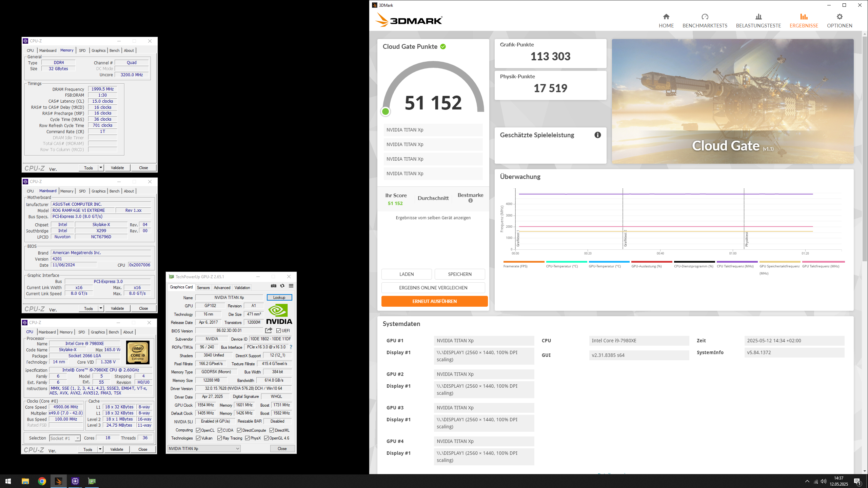Toggle PhysX checkbox in GPU-Z
Screen dimensions: 868x488
(x=248, y=438)
